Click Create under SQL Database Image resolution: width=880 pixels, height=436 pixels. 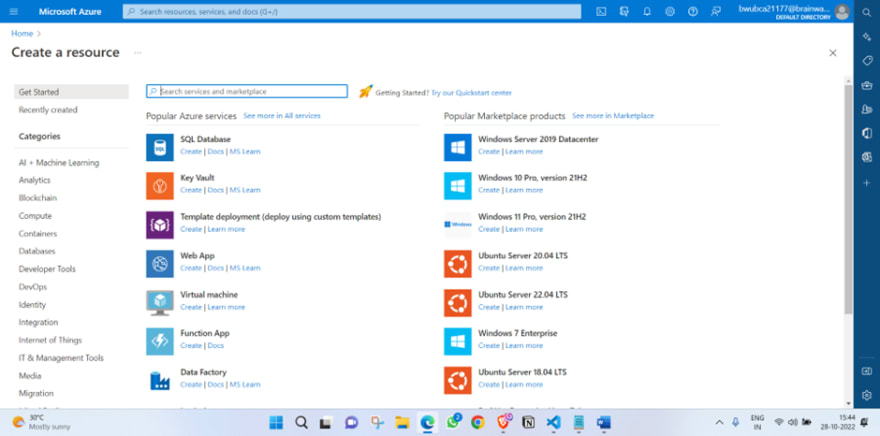pos(191,152)
